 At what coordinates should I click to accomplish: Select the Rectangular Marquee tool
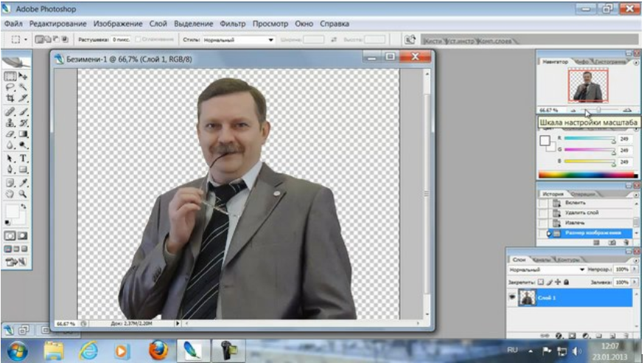click(10, 77)
